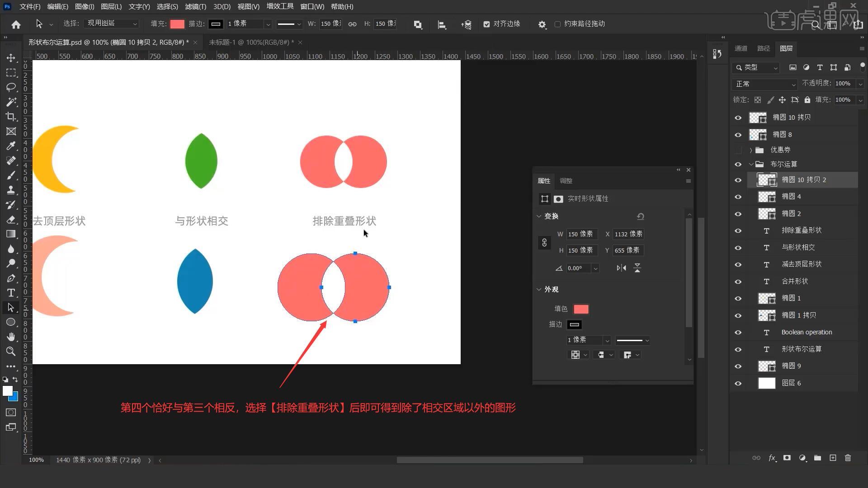This screenshot has width=868, height=488.
Task: Activate the Ellipse shape tool
Action: pos(11,322)
